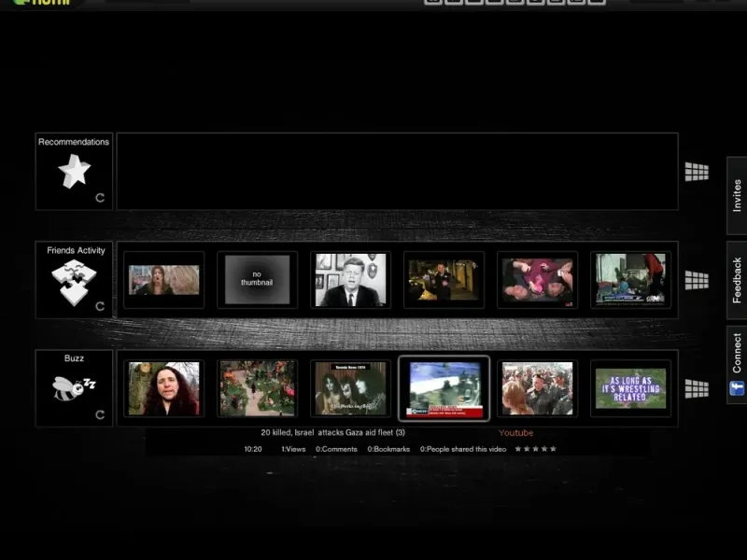Open 'As long as it's wrestling related' video
This screenshot has width=747, height=560.
631,388
